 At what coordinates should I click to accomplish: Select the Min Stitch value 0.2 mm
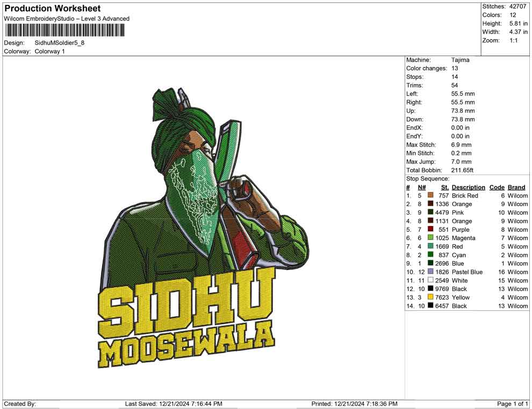462,153
